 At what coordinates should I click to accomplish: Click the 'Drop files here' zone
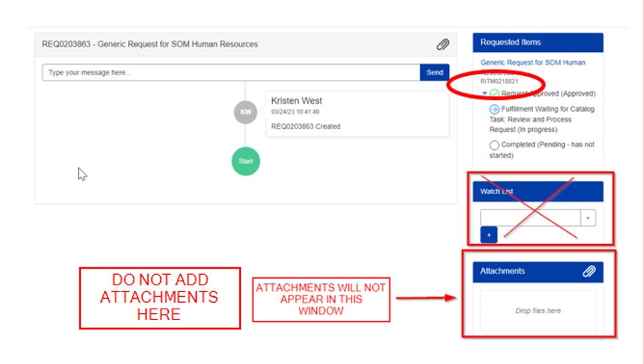[x=538, y=311]
